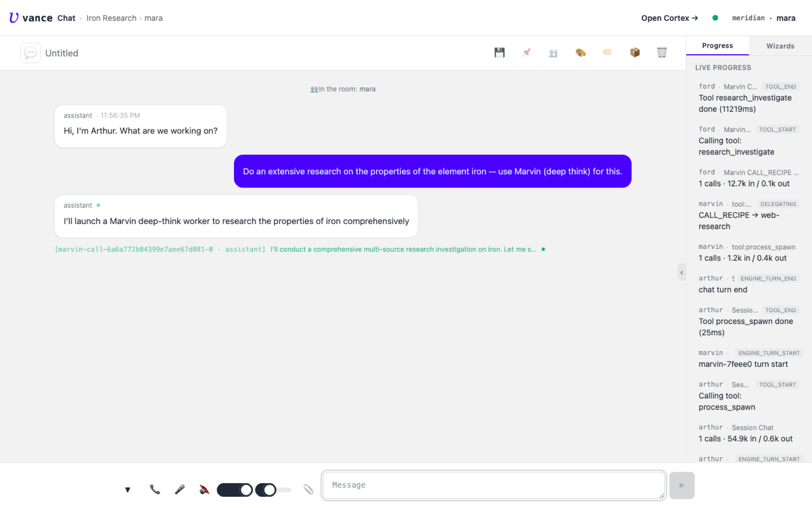
Task: Open the Iron Research breadcrumb
Action: click(x=111, y=18)
